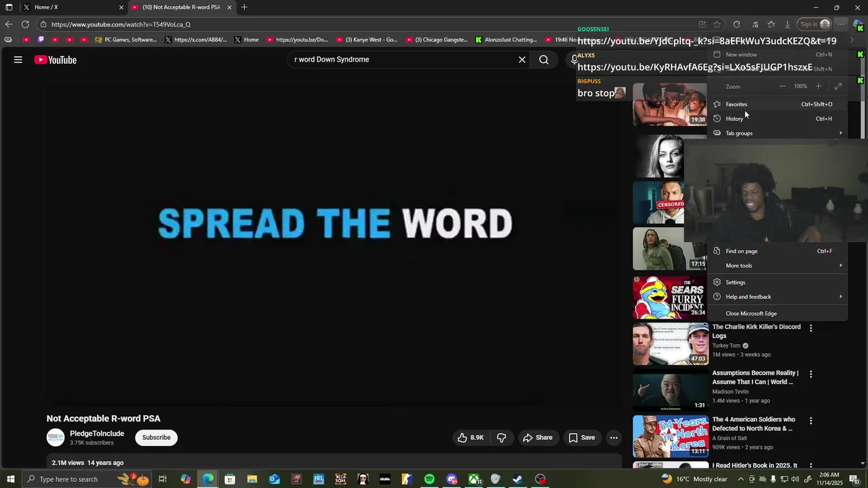Image resolution: width=868 pixels, height=488 pixels.
Task: Open PledgeToInclude channel avatar
Action: tap(56, 438)
